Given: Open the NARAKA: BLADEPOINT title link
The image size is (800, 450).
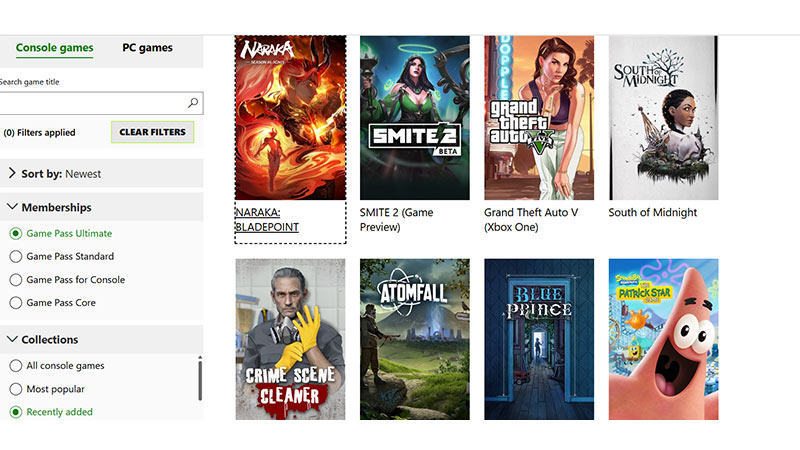Looking at the screenshot, I should pyautogui.click(x=267, y=219).
